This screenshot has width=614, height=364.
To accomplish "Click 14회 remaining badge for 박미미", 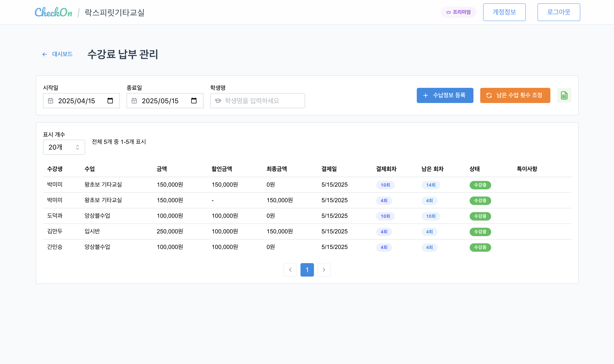I will pyautogui.click(x=430, y=185).
